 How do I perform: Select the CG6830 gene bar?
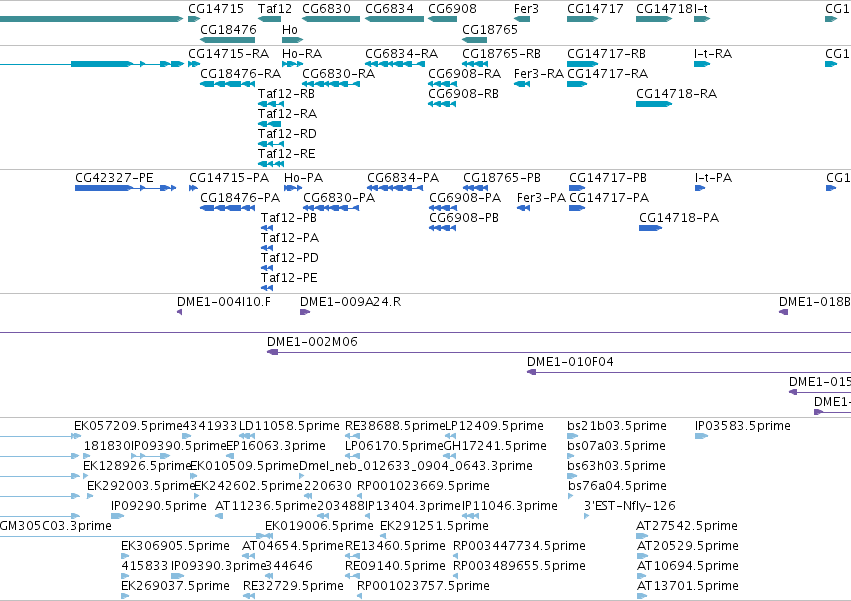tap(331, 19)
